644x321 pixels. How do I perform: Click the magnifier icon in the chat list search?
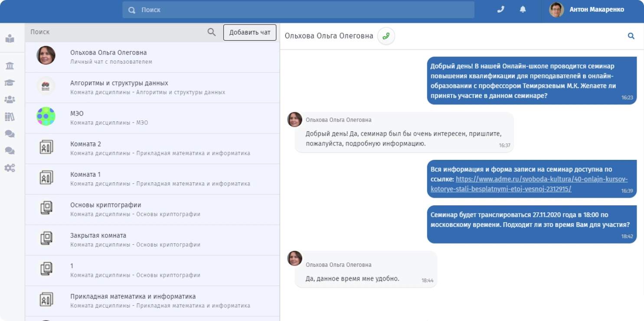212,32
